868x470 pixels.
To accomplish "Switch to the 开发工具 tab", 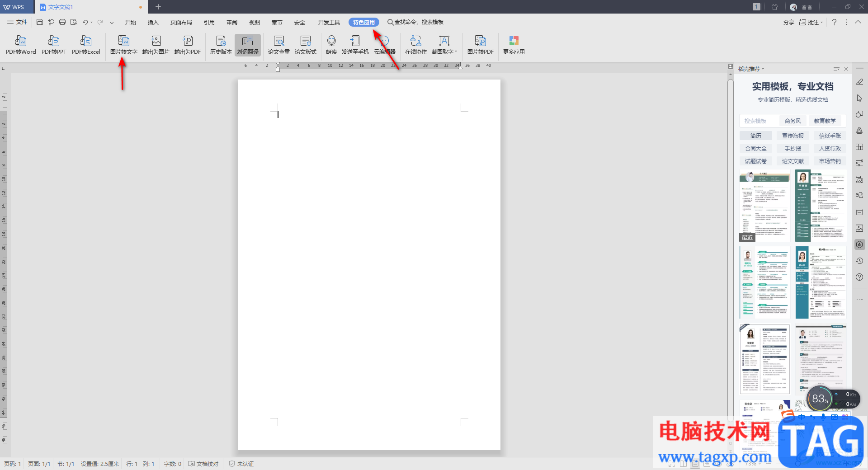I will click(329, 22).
